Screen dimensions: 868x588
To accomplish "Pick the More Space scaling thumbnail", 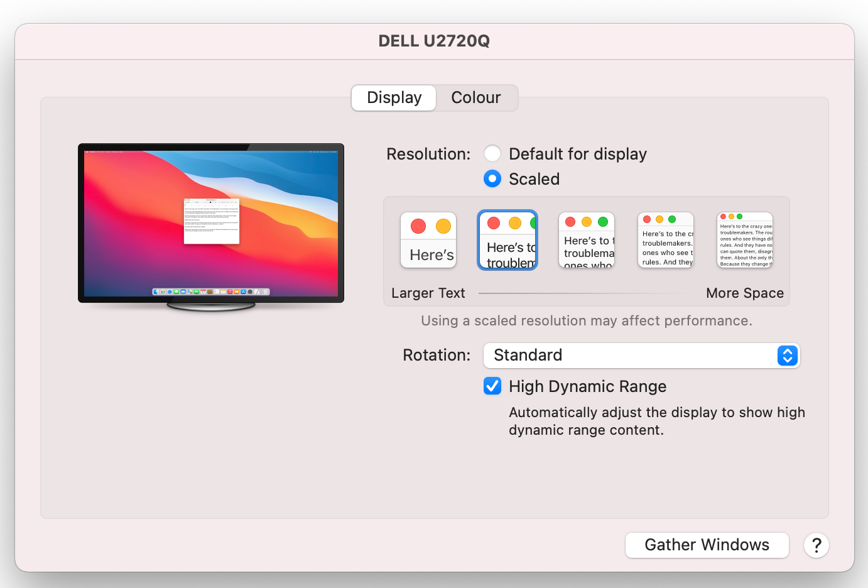I will click(x=745, y=240).
